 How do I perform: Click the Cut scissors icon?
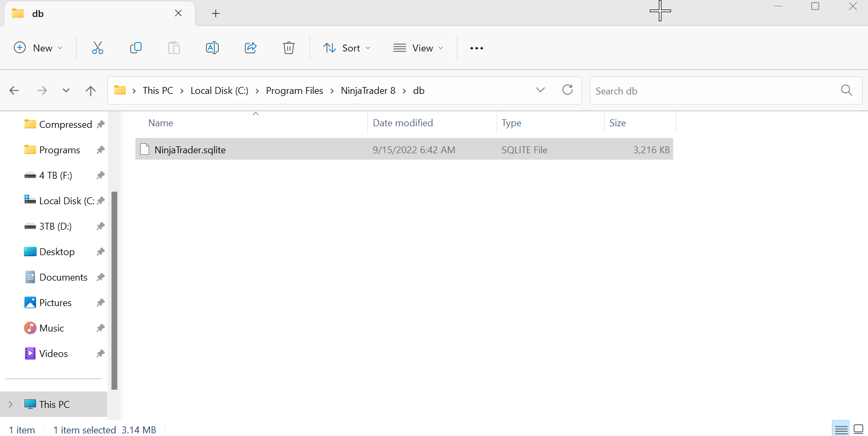click(98, 48)
